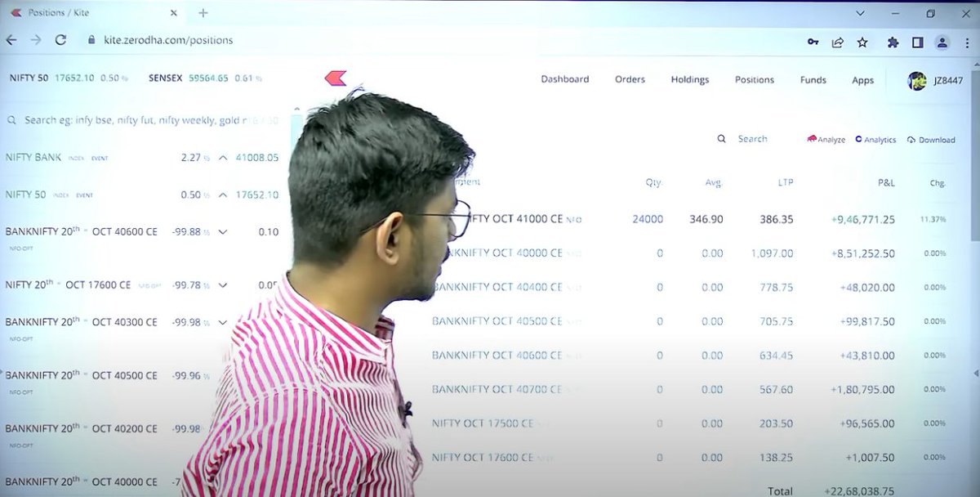Sort positions by Chg. column
The height and width of the screenshot is (497, 980).
938,183
